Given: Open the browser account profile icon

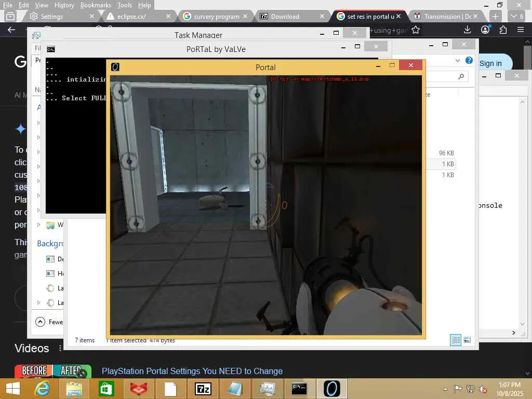Looking at the screenshot, I should [x=485, y=30].
